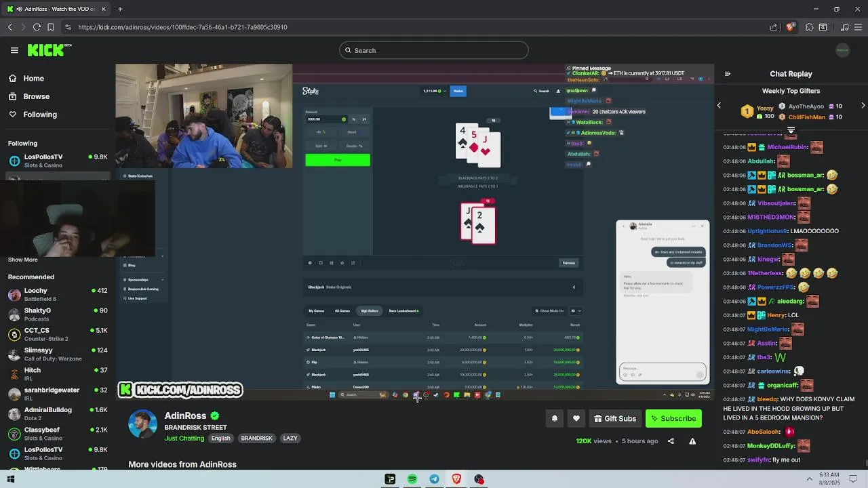Open Telegram from the taskbar
The width and height of the screenshot is (868, 488).
pos(434,479)
